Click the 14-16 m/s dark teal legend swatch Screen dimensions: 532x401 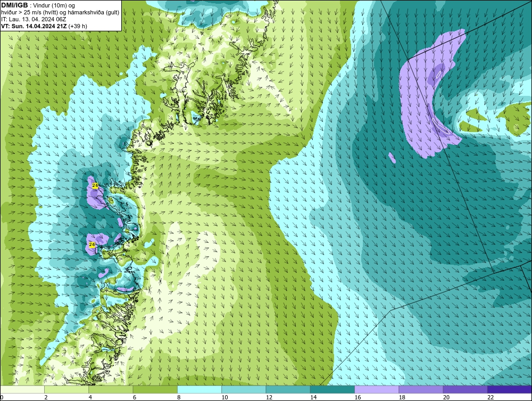[x=332, y=389]
